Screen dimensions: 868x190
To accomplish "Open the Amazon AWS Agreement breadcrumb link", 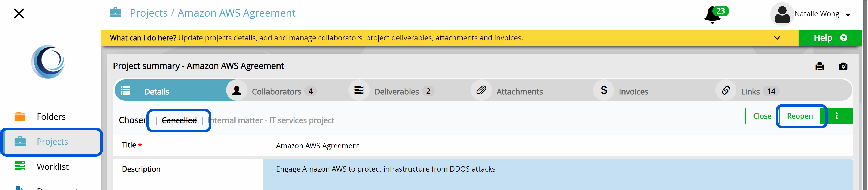I will [237, 13].
